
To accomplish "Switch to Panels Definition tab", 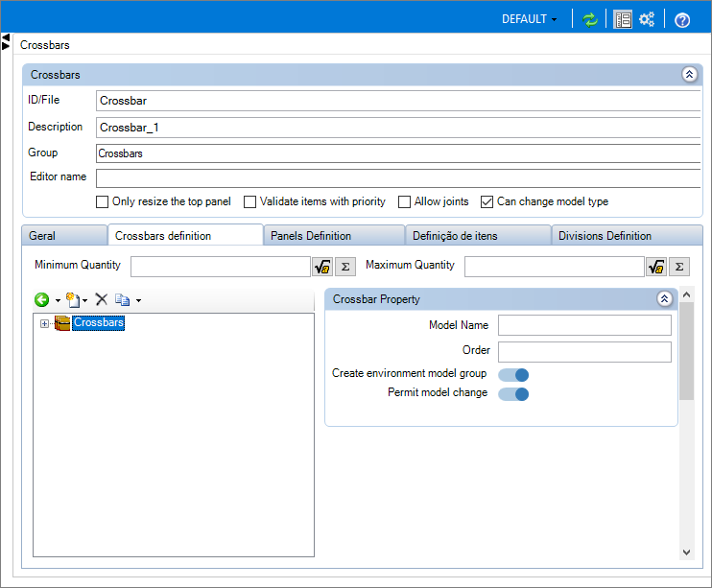I will [334, 236].
